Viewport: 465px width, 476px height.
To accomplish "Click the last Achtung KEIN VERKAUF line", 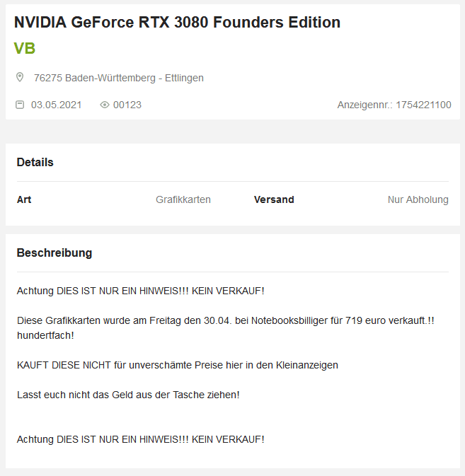I will click(x=140, y=439).
